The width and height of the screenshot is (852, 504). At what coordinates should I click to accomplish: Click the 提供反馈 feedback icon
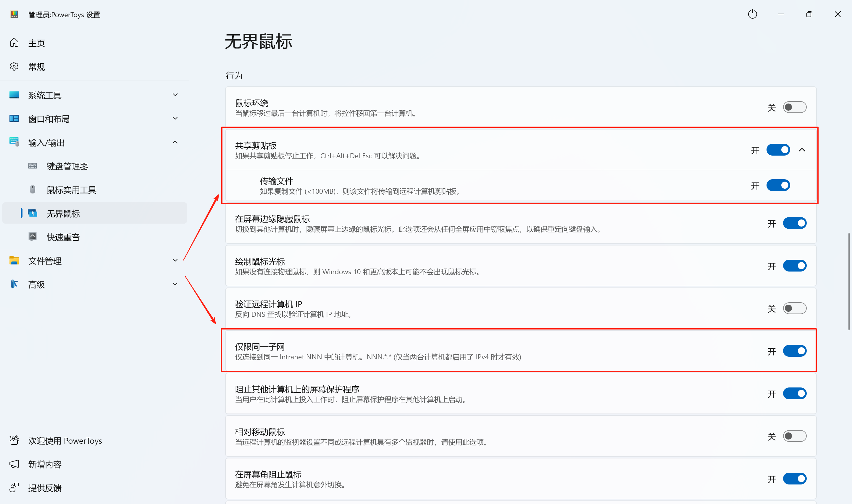[14, 488]
